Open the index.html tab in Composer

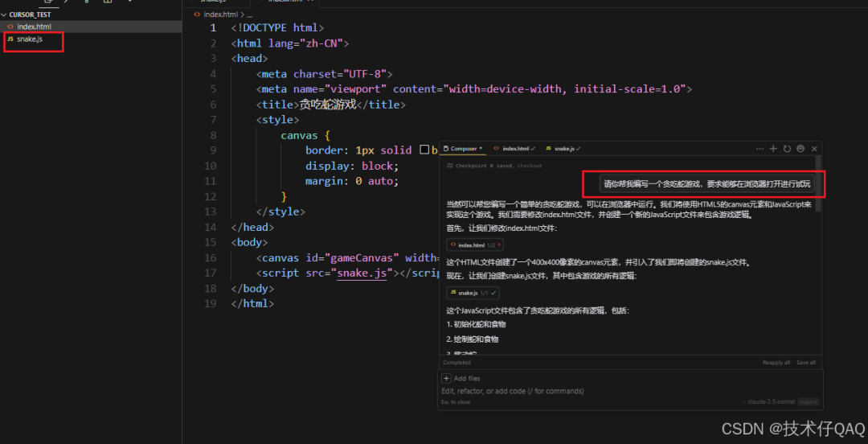(514, 149)
